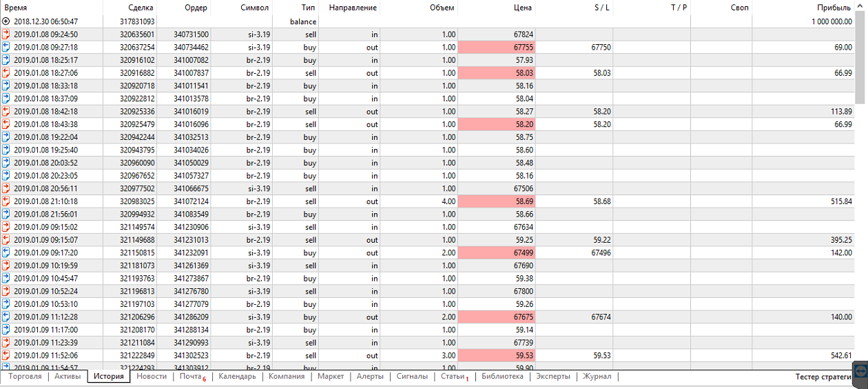Click the deal icon at 2019.01.09 09:17:20
The image size is (868, 389).
6,253
